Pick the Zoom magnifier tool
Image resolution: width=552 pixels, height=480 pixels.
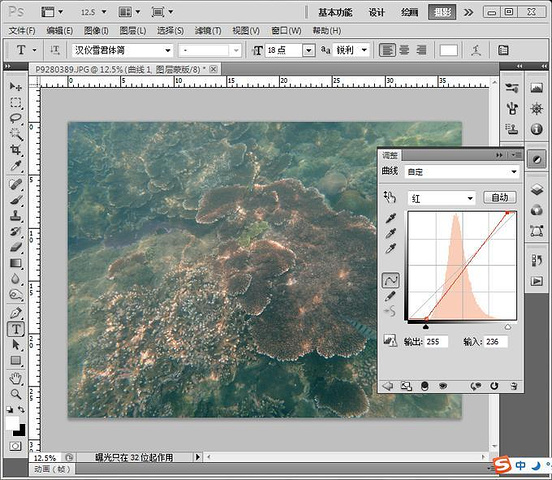coord(15,394)
